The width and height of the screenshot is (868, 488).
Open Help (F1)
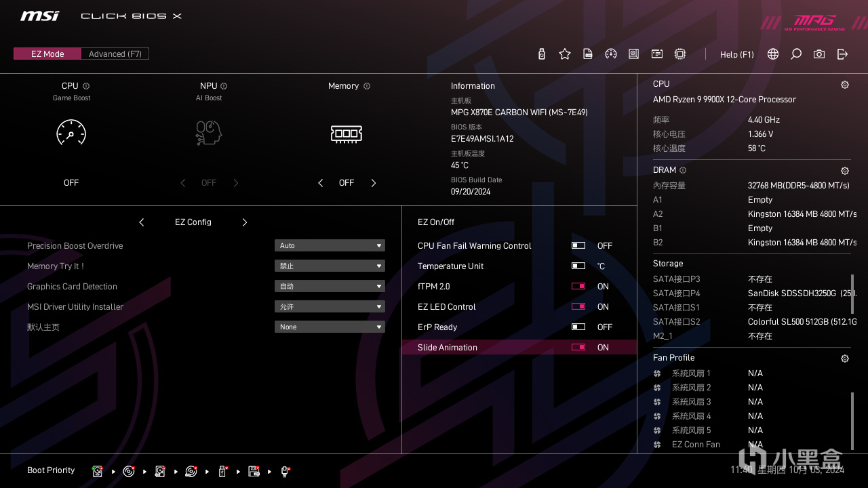tap(737, 54)
